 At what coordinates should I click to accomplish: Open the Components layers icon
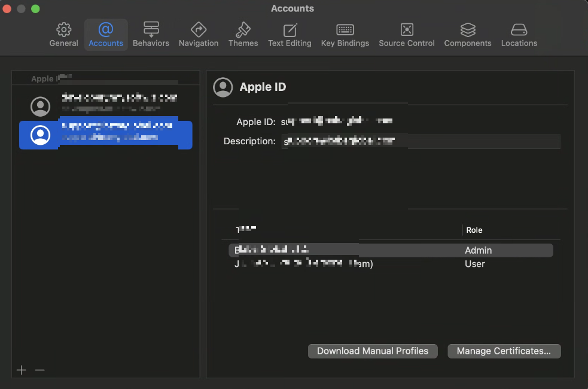click(x=468, y=30)
